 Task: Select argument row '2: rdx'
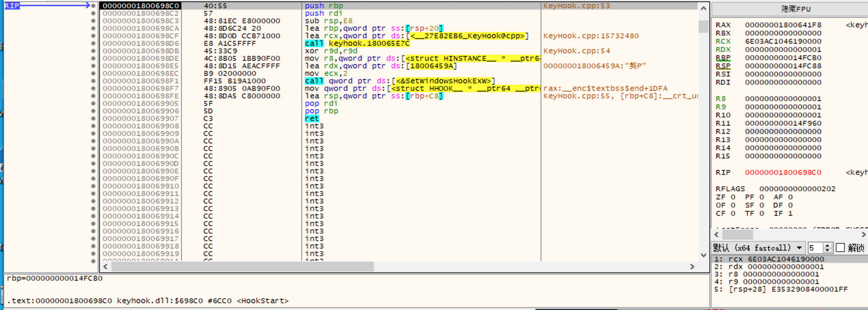click(x=790, y=267)
